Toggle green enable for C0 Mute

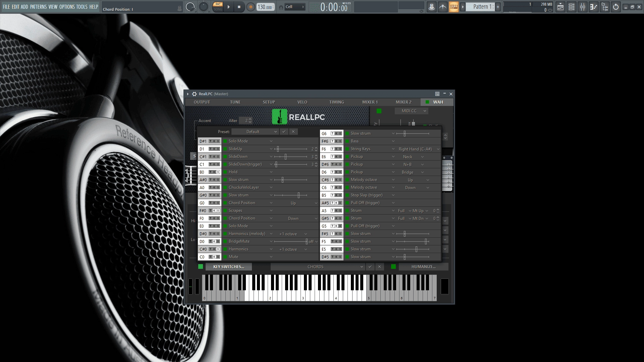tap(225, 257)
